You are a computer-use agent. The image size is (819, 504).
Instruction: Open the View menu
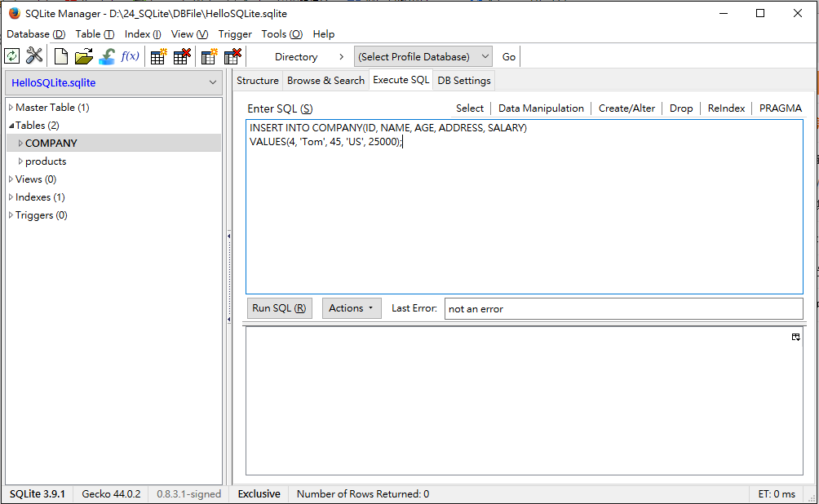(x=189, y=34)
